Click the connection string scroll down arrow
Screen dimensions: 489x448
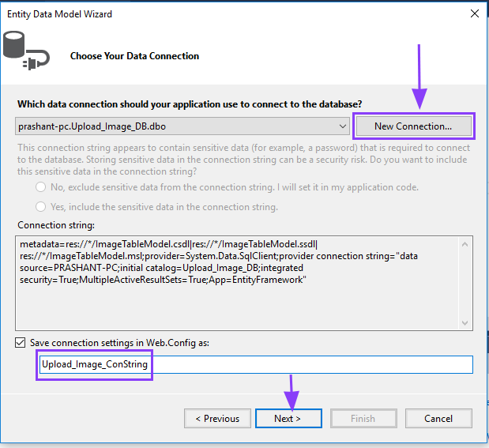click(465, 322)
